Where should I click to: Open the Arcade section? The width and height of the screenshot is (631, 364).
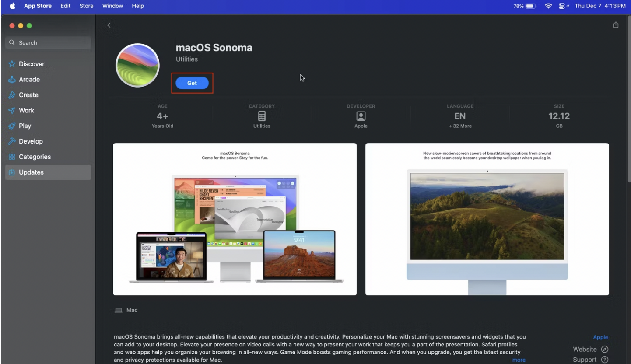point(48,80)
